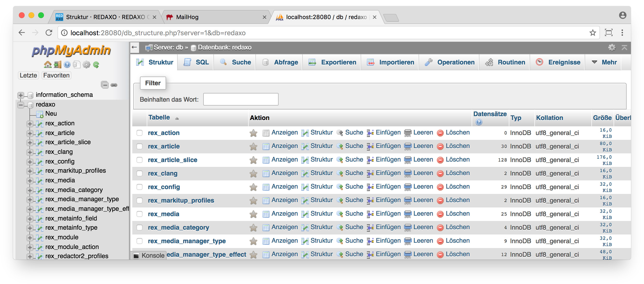This screenshot has height=284, width=644.
Task: Click the Datensätze help icon
Action: 478,122
